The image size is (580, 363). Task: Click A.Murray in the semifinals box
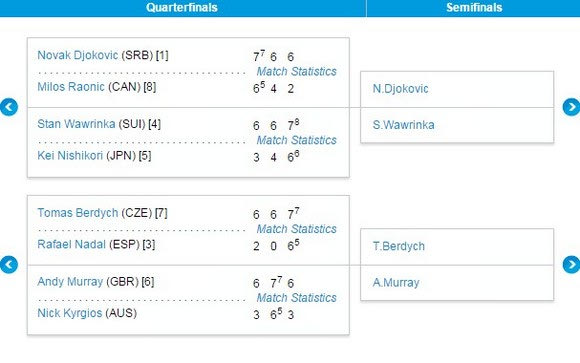tap(396, 283)
